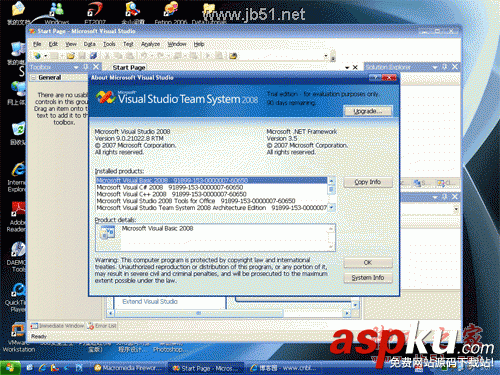Click the Copy Info button
Viewport: 500px width, 375px height.
click(368, 182)
